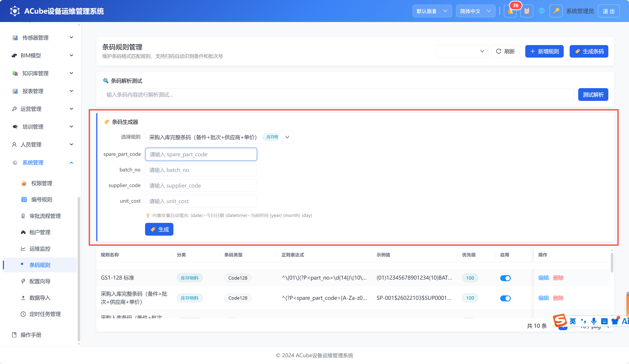Click the 编号规则 icon
629x364 pixels.
point(24,200)
